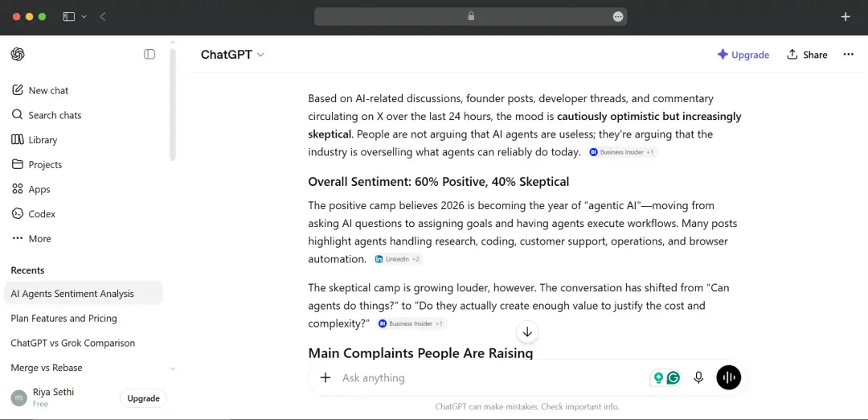The image size is (868, 420).
Task: Click the microphone dictate icon
Action: 698,378
